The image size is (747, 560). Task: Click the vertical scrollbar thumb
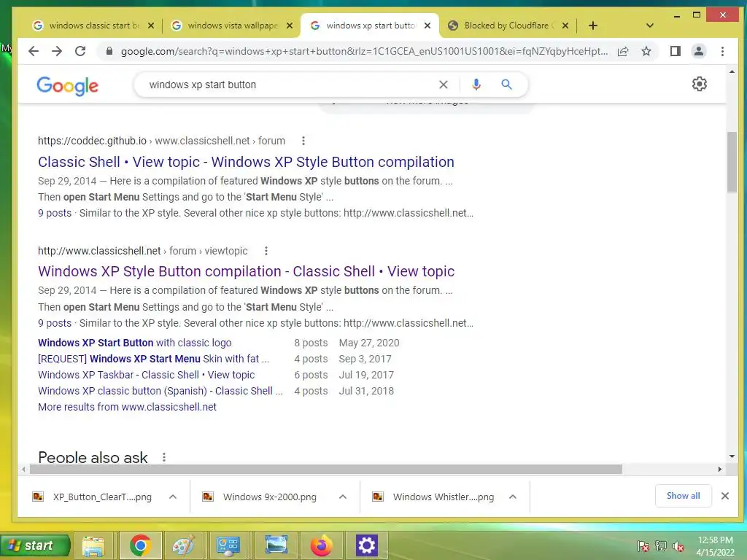(x=732, y=162)
